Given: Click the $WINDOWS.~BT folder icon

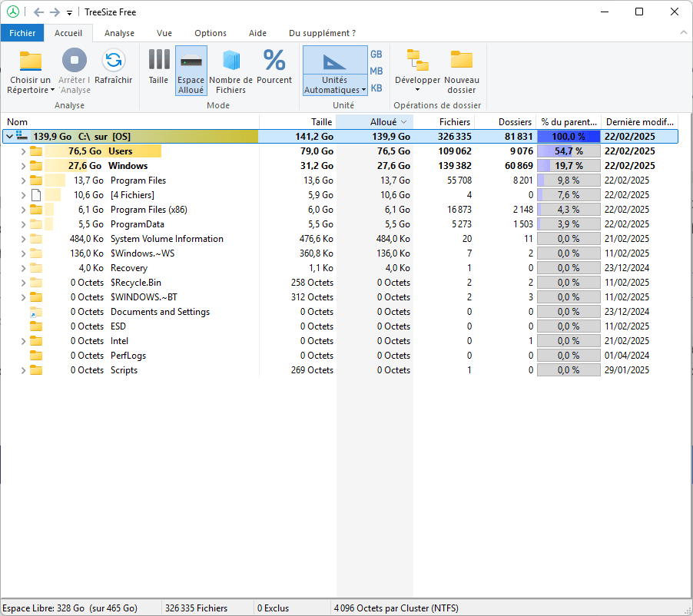Looking at the screenshot, I should coord(36,297).
